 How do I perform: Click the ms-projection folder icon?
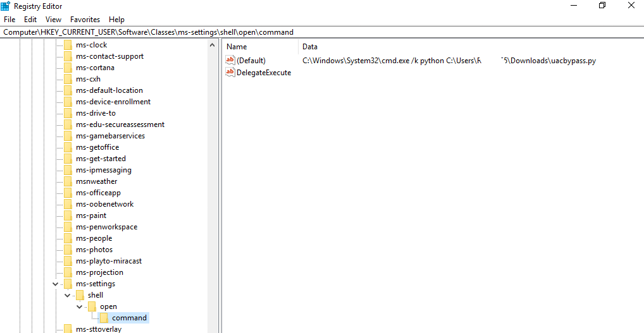(x=68, y=273)
